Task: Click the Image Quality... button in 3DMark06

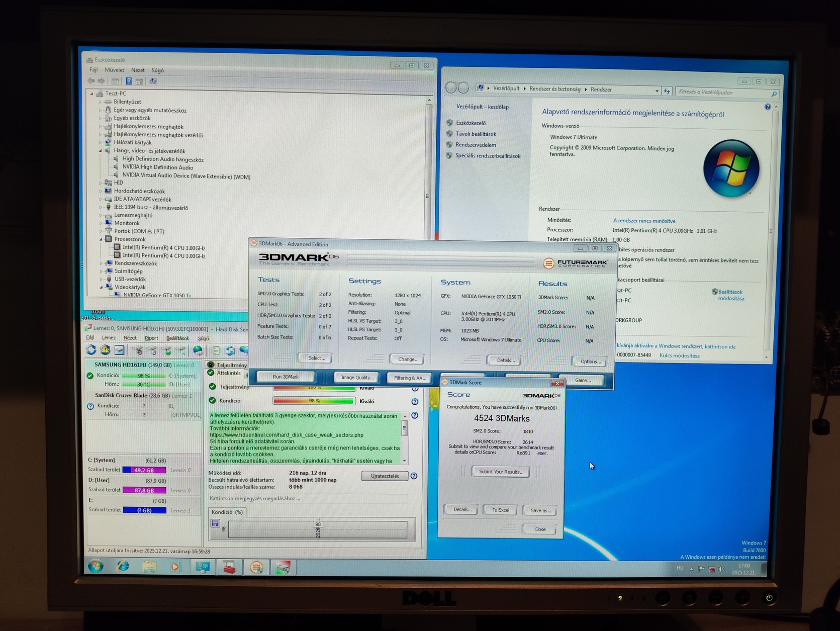Action: click(x=357, y=378)
